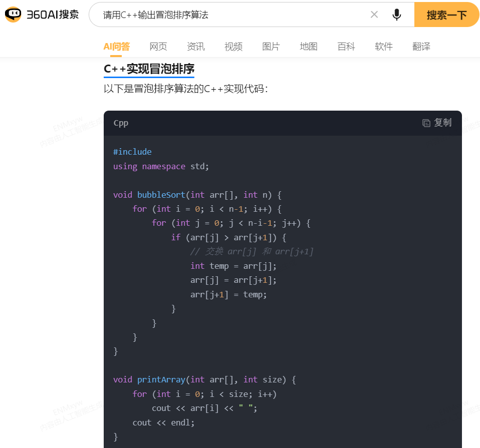Switch to the 网页 tab
Image resolution: width=480 pixels, height=448 pixels.
[158, 47]
